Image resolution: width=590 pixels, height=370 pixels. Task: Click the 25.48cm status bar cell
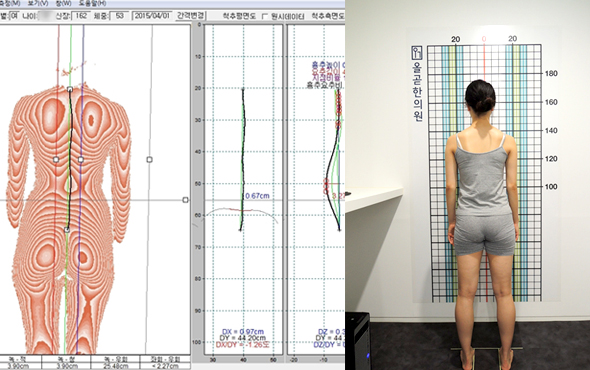(x=116, y=366)
